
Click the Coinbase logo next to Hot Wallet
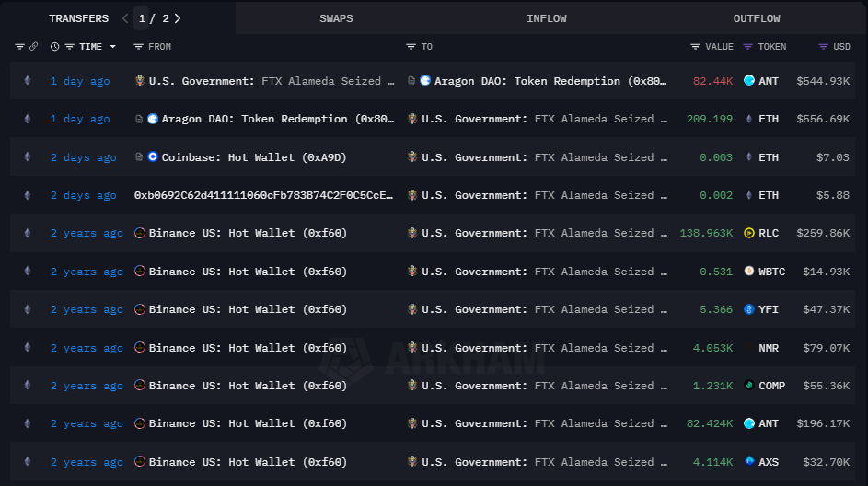[153, 157]
